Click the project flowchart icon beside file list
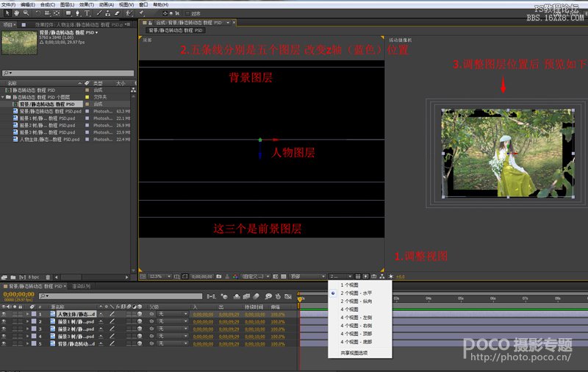The image size is (588, 372). (133, 90)
